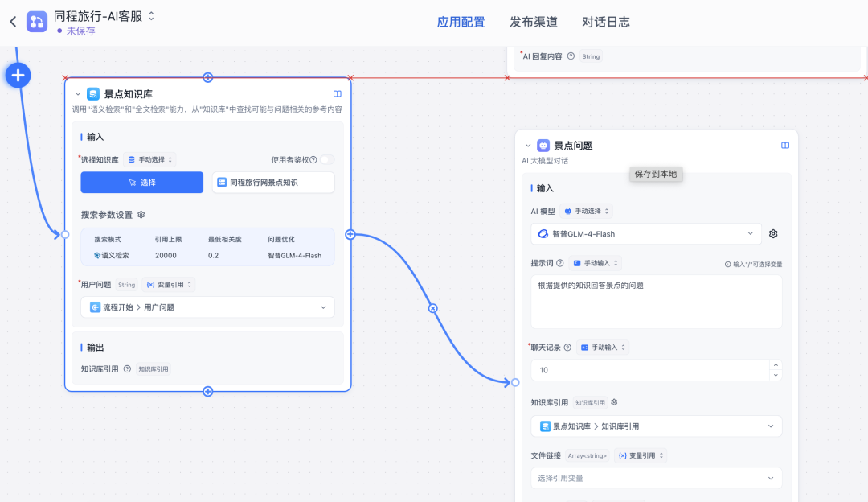Increase 聊天记录 value with the up arrow

[776, 365]
